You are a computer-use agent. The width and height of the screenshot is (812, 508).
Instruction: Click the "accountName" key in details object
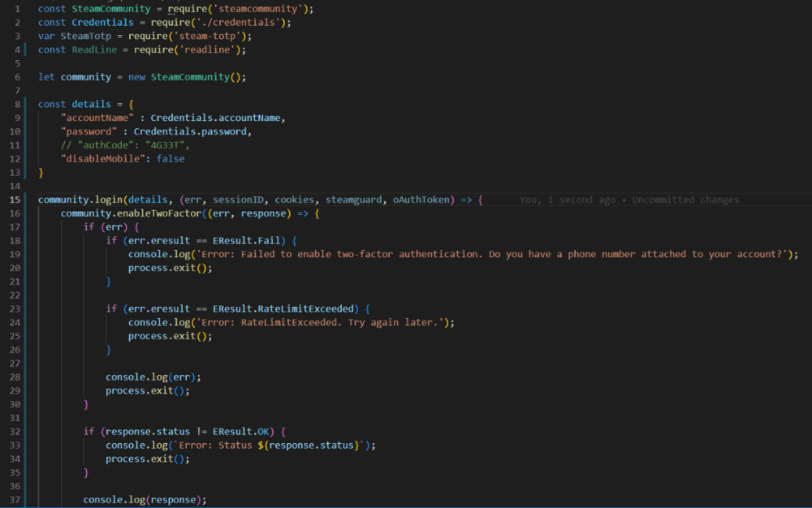[94, 118]
